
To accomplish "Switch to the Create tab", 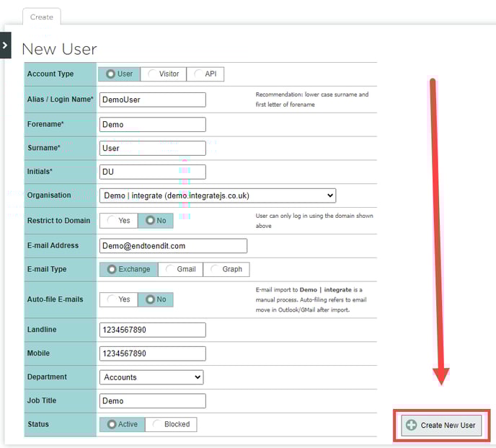I will pyautogui.click(x=42, y=17).
